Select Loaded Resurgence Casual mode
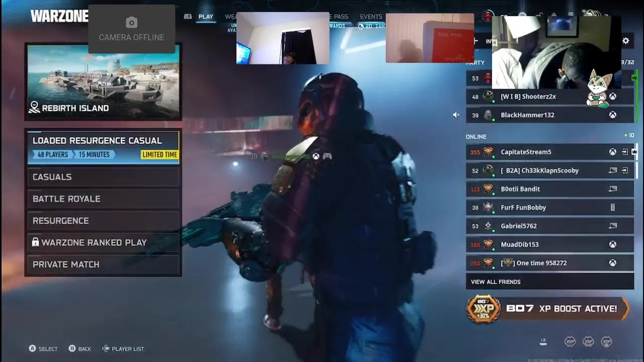Viewport: 644px width, 362px height. 103,147
